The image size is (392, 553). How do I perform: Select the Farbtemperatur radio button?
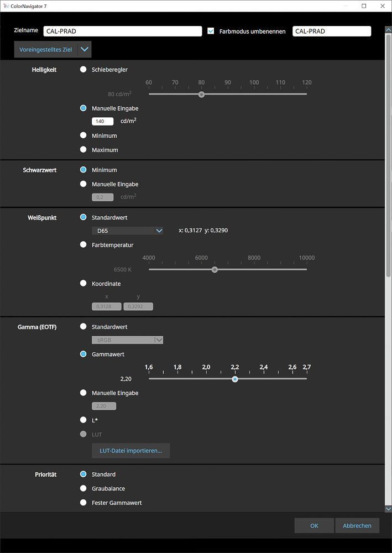coord(83,244)
